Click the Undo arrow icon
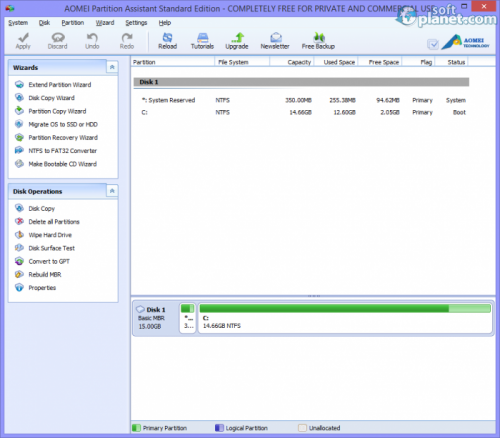 92,37
